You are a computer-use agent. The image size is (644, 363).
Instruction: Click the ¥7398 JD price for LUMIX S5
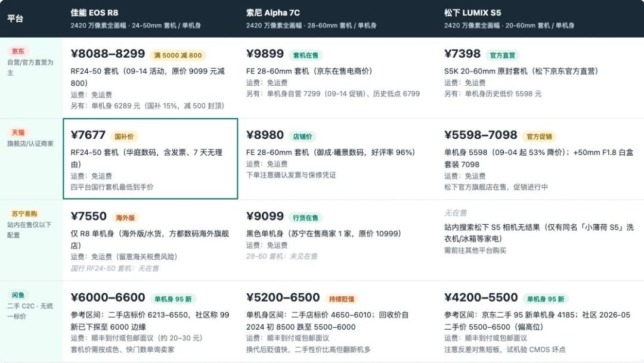462,54
